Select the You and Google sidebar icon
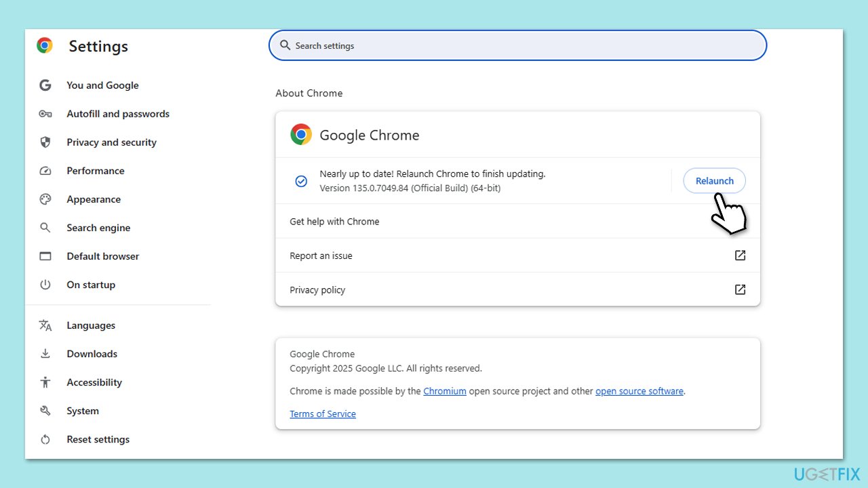The image size is (868, 488). tap(45, 85)
